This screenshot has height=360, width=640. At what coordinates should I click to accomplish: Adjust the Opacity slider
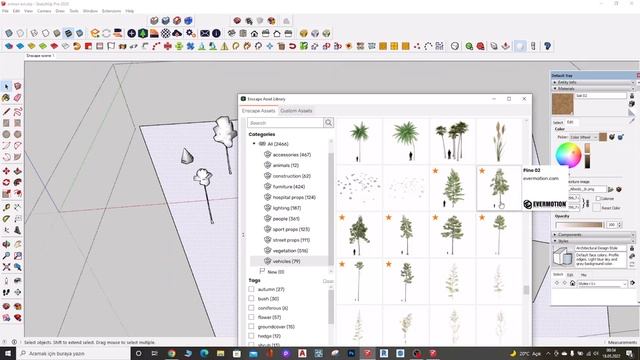[580, 224]
